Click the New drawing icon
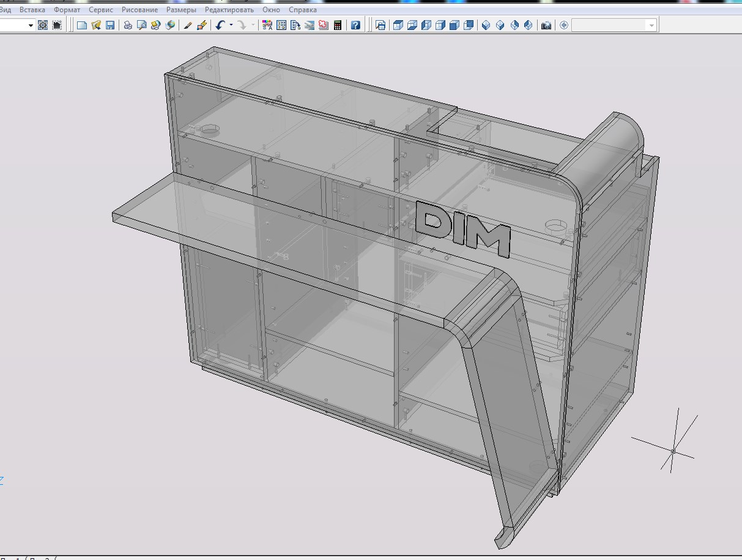Image resolution: width=742 pixels, height=560 pixels. (x=83, y=25)
